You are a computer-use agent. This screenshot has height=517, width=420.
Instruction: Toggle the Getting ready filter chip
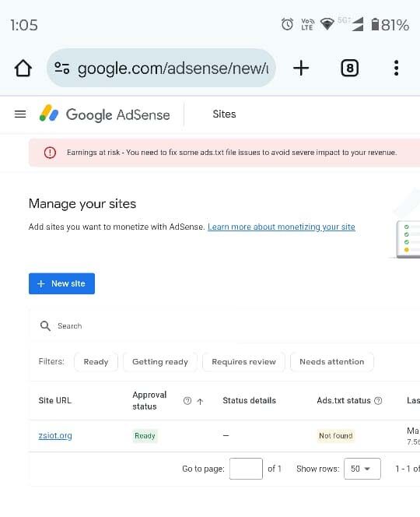[x=160, y=362]
